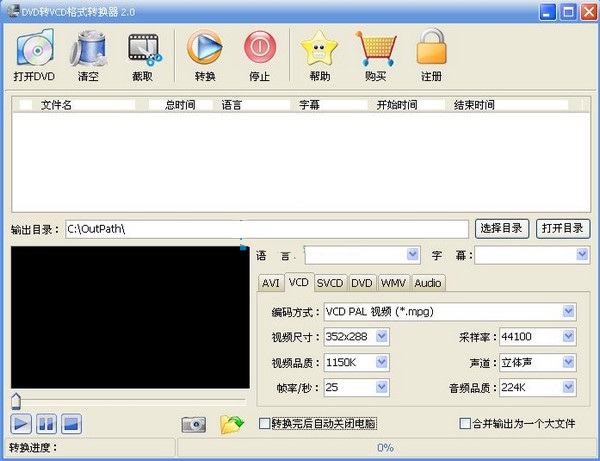
Task: Open the 帧率/秒 25 dropdown
Action: [x=382, y=388]
